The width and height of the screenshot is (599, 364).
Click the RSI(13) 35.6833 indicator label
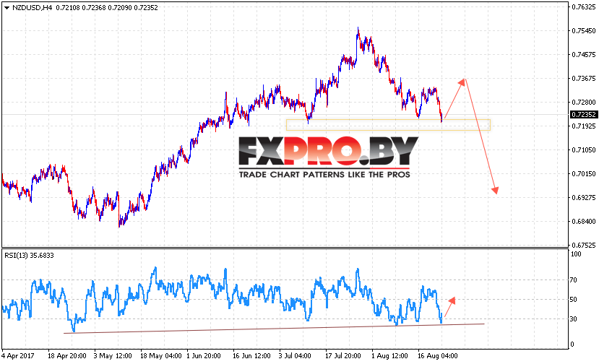click(x=29, y=256)
